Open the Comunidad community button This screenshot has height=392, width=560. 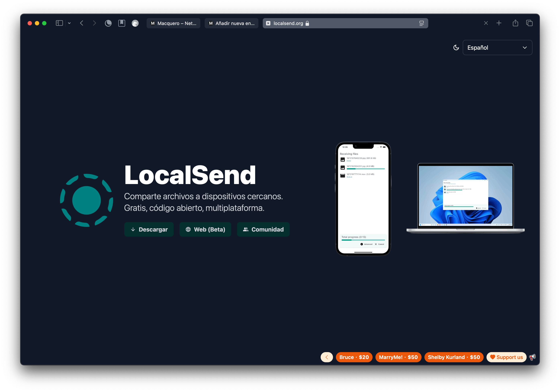(263, 229)
